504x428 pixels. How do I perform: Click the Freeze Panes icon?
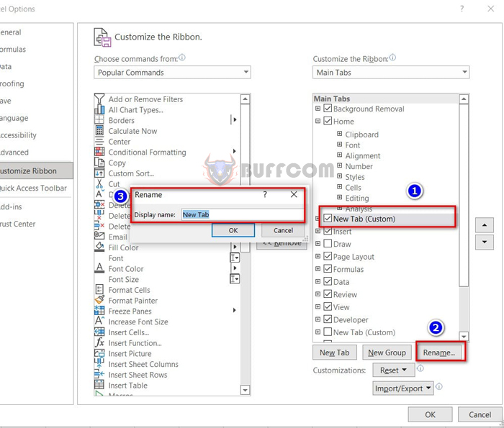pyautogui.click(x=99, y=311)
